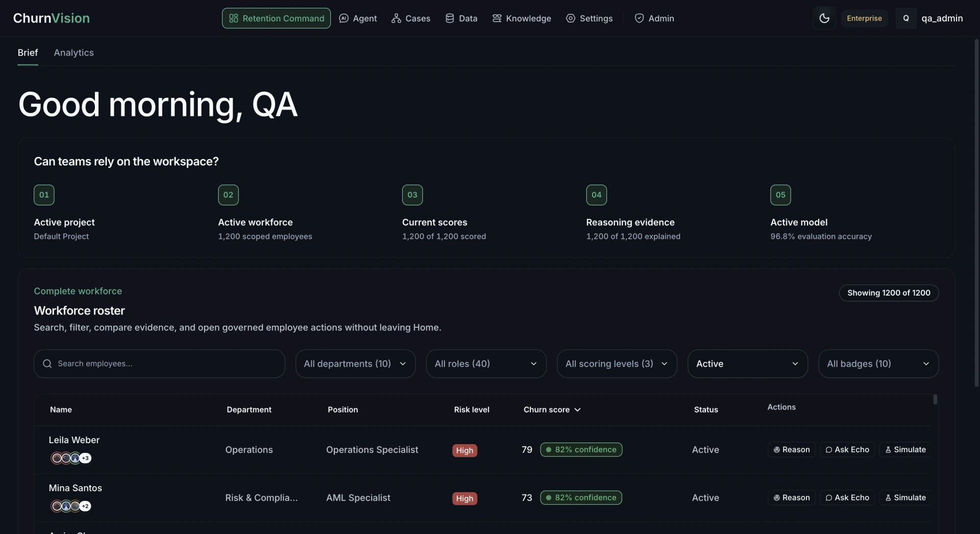Click the step 02 Active workforce badge
Screen dimensions: 980x534
click(x=228, y=195)
